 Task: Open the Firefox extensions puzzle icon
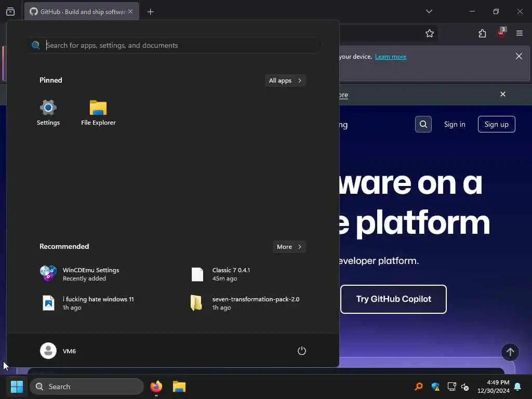tap(482, 33)
